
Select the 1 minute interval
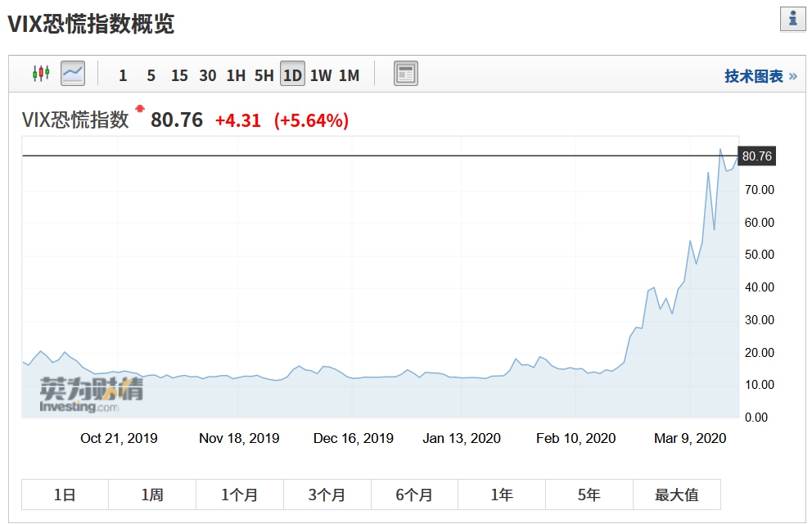pos(123,75)
